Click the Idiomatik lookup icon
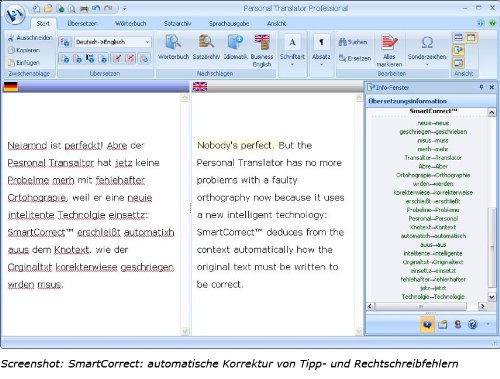Image resolution: width=500 pixels, height=379 pixels. pyautogui.click(x=235, y=47)
